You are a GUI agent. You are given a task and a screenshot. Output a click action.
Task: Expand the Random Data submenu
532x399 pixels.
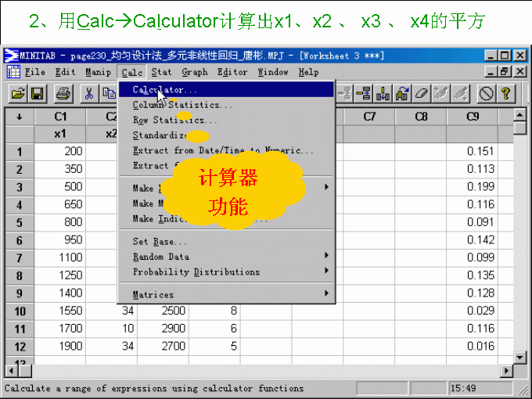[x=160, y=257]
